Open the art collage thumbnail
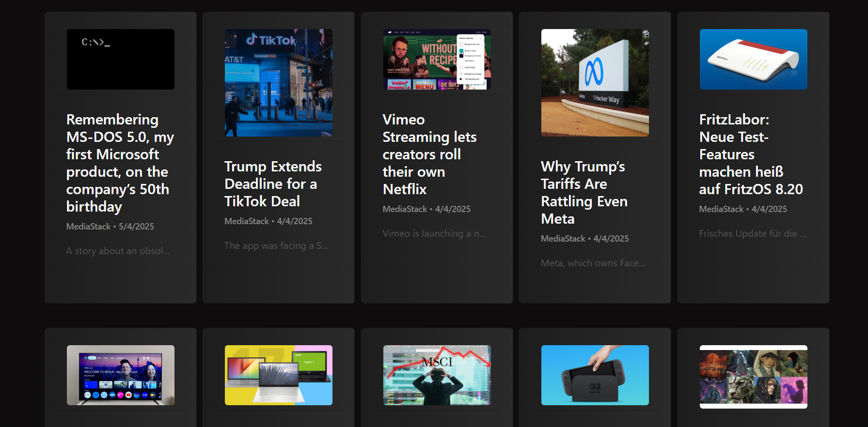Screen dimensions: 868x427 pos(753,377)
